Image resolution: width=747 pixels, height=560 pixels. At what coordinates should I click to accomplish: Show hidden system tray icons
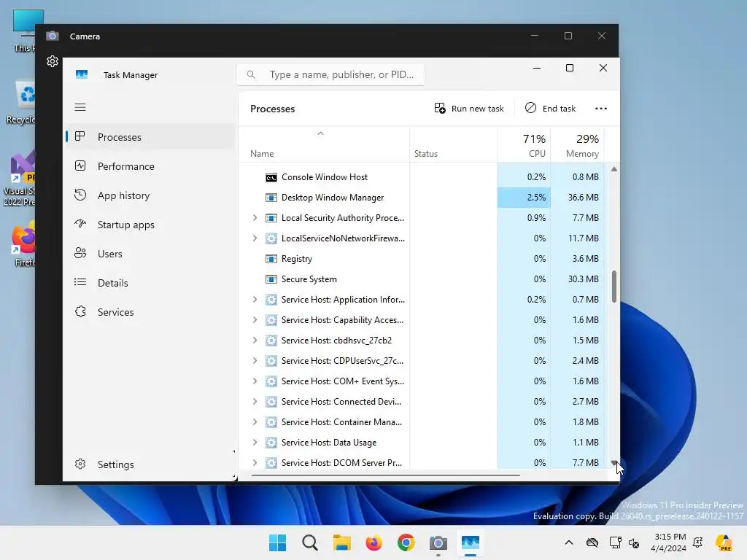(x=569, y=542)
